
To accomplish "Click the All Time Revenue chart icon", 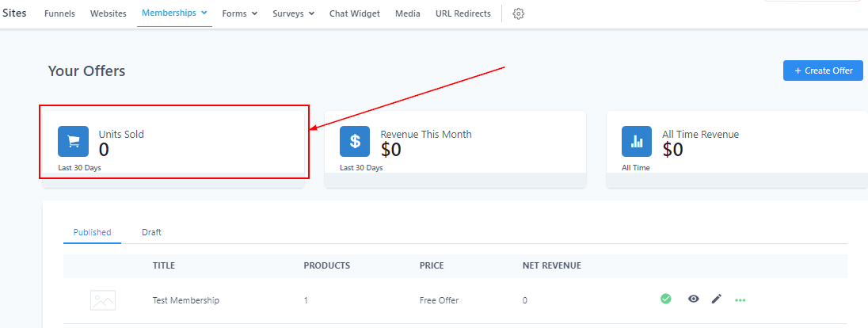I will point(637,141).
